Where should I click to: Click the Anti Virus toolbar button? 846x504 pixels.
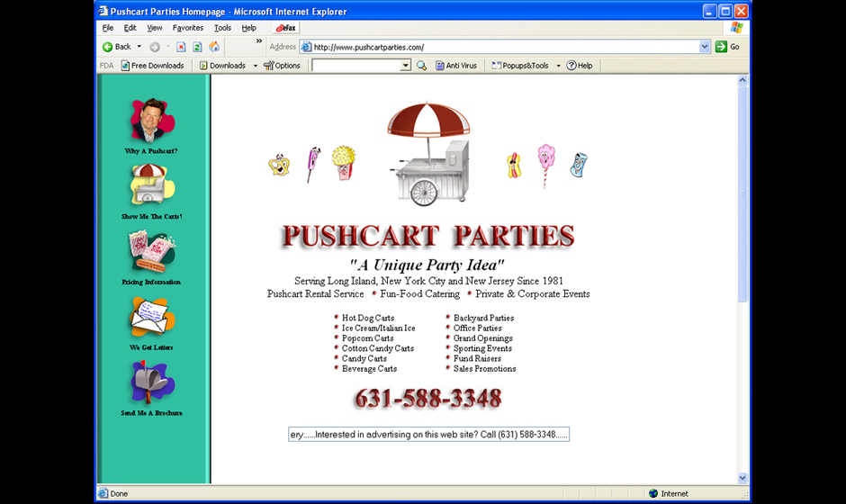click(x=456, y=66)
